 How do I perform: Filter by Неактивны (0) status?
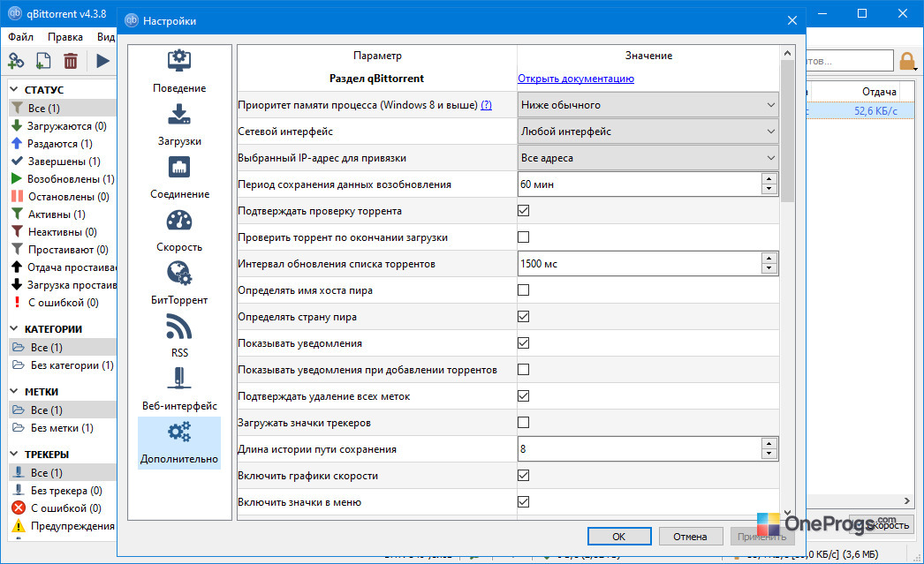(63, 232)
